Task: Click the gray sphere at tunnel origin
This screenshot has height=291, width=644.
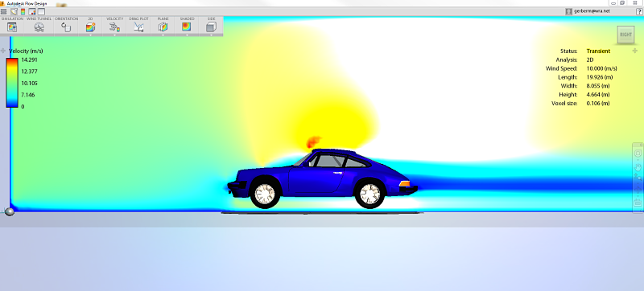Action: tap(9, 211)
